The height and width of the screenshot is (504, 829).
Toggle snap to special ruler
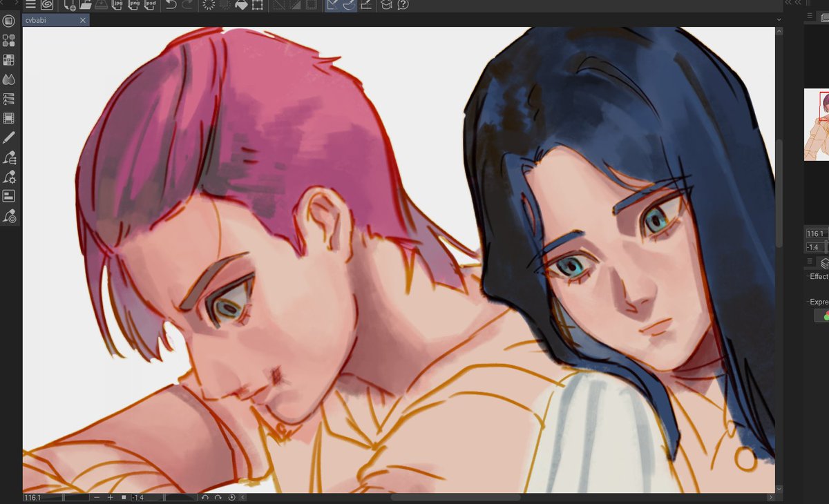click(x=349, y=5)
